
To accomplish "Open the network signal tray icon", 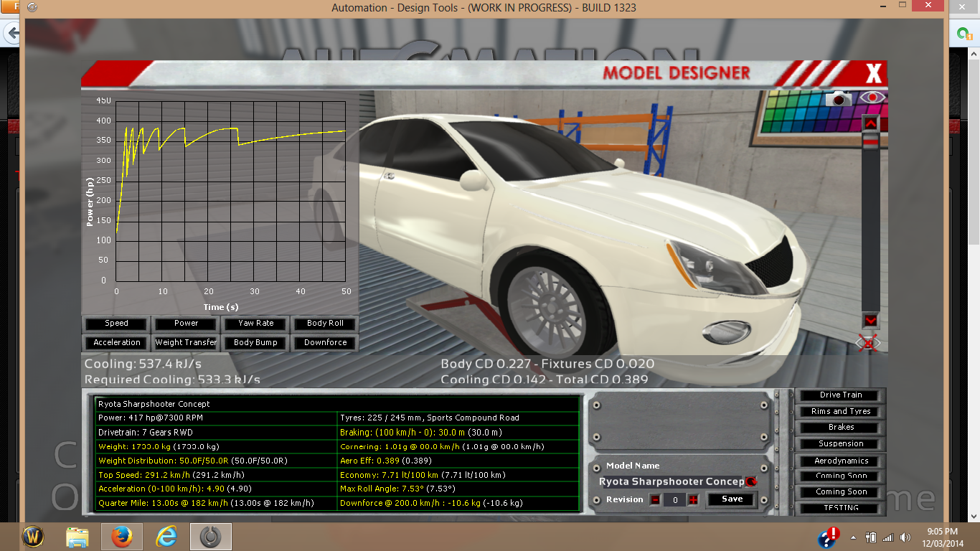I will (x=888, y=537).
